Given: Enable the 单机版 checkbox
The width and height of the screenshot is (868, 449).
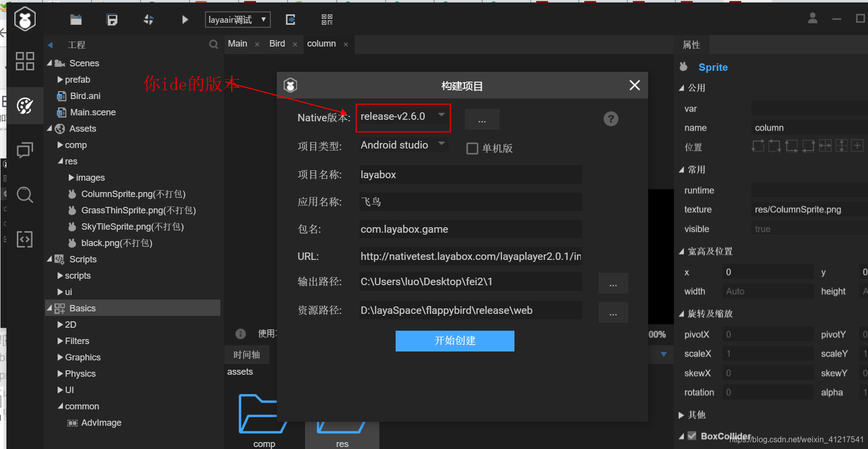Looking at the screenshot, I should point(472,149).
